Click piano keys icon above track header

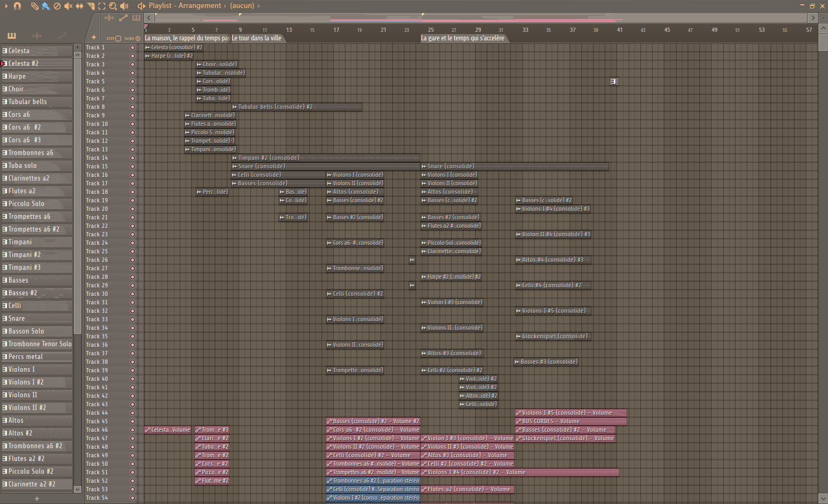coord(136,18)
